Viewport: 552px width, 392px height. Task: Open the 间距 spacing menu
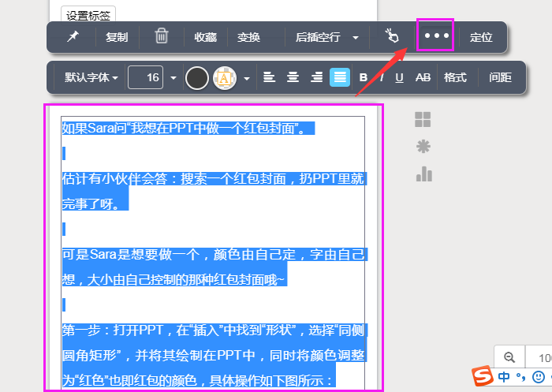click(500, 77)
